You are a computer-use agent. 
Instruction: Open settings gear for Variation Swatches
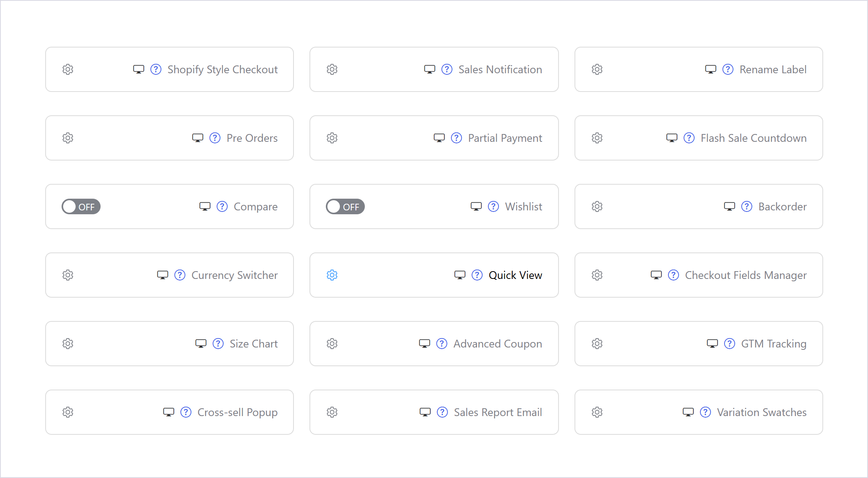(x=597, y=412)
